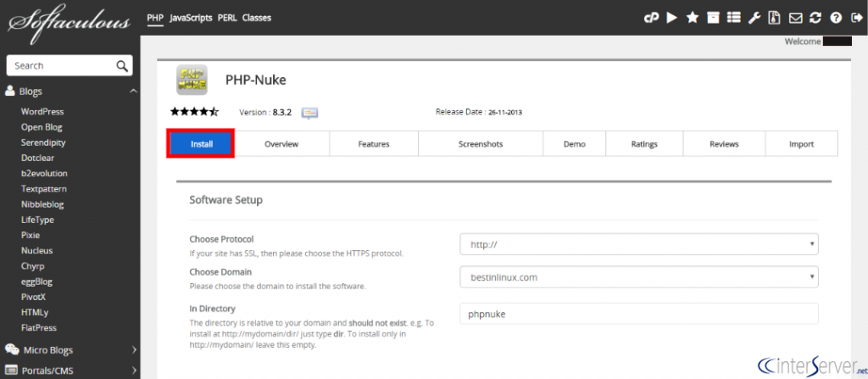Click the Micro Blogs chat icon
The image size is (868, 379).
point(11,349)
